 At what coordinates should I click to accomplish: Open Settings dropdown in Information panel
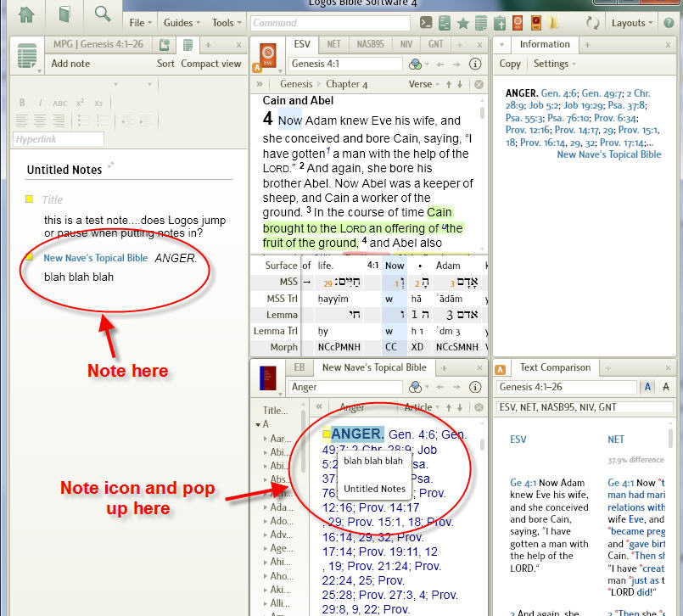[x=554, y=64]
